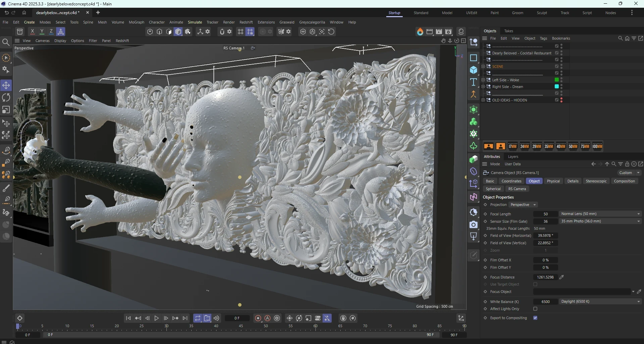Uncheck Export to Compositing
This screenshot has width=644, height=344.
click(x=535, y=318)
